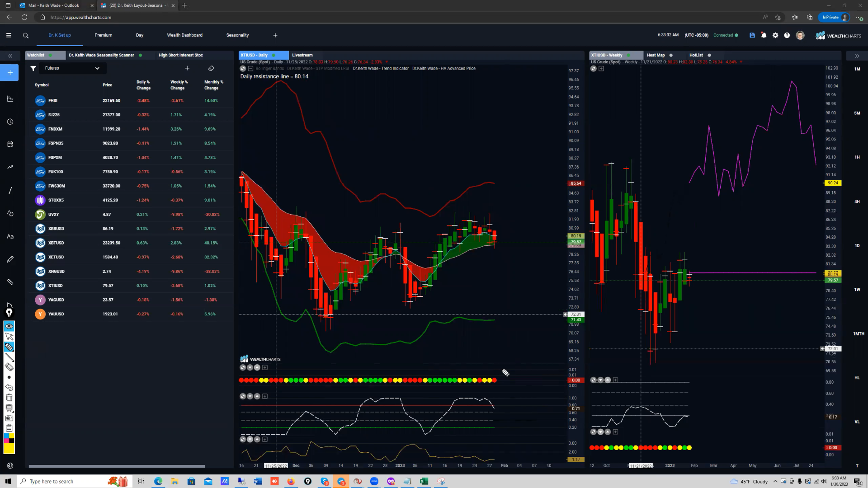The width and height of the screenshot is (868, 488).
Task: Click the tag icon above the watchlist
Action: tap(211, 68)
